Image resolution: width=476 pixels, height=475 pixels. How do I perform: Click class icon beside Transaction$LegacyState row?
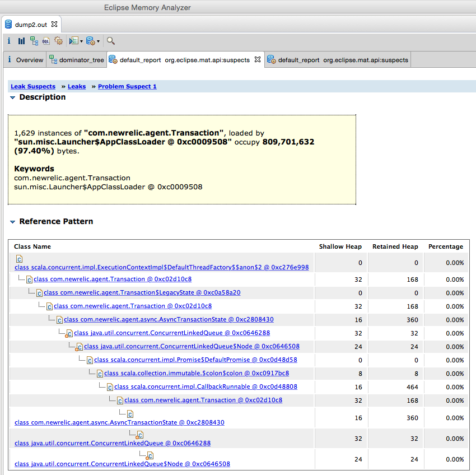(39, 293)
